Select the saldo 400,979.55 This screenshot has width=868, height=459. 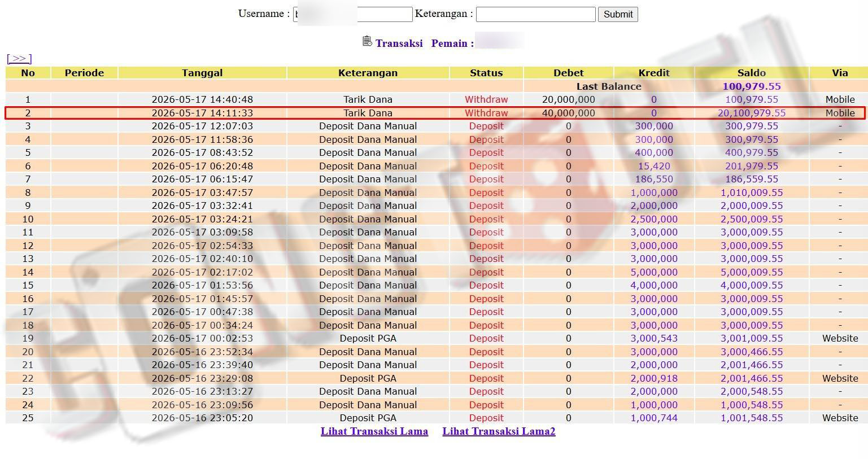(x=752, y=152)
